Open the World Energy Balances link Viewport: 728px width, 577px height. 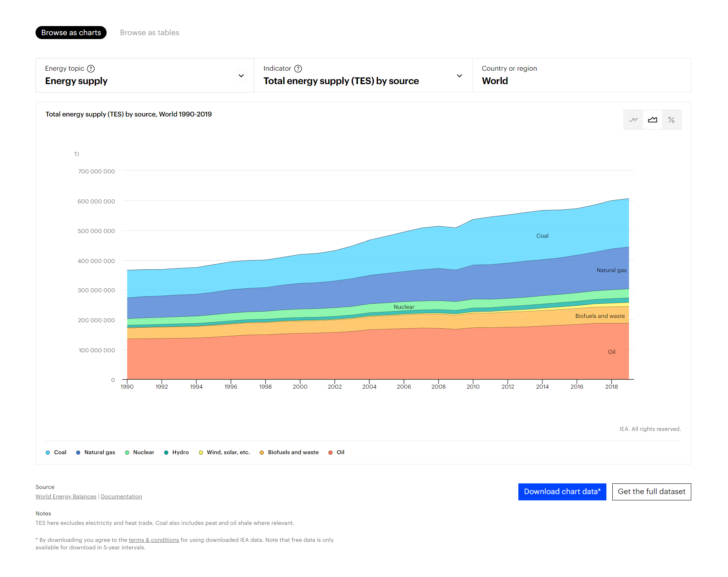[x=66, y=496]
